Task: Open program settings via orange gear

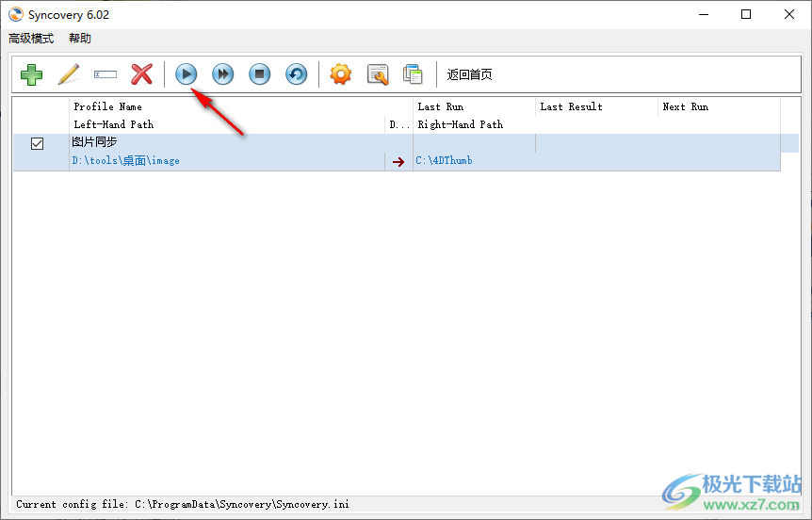Action: 341,74
